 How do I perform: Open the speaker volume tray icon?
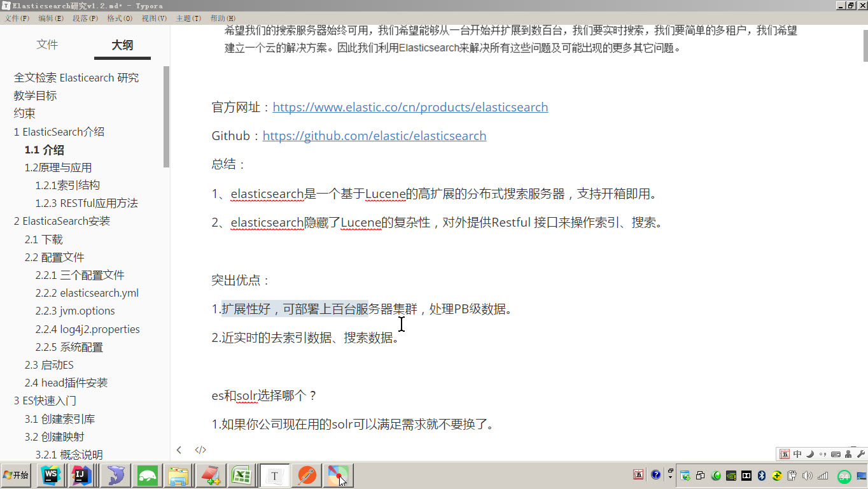click(x=808, y=476)
